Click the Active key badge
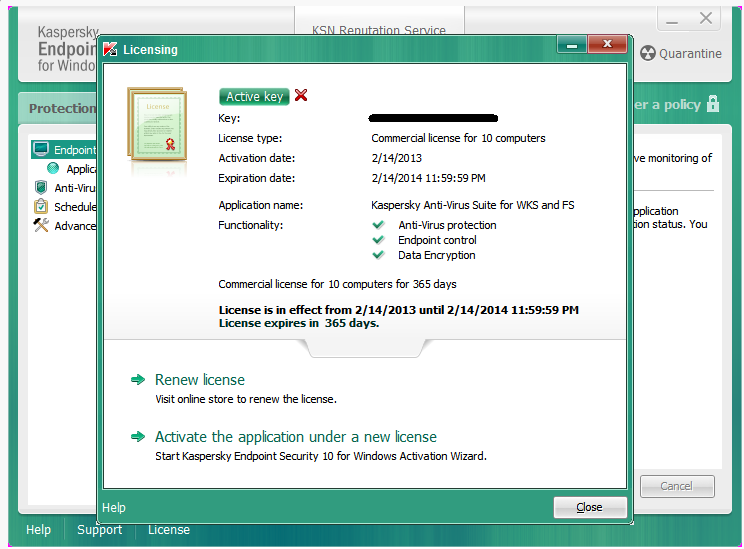This screenshot has height=549, width=744. click(x=254, y=96)
